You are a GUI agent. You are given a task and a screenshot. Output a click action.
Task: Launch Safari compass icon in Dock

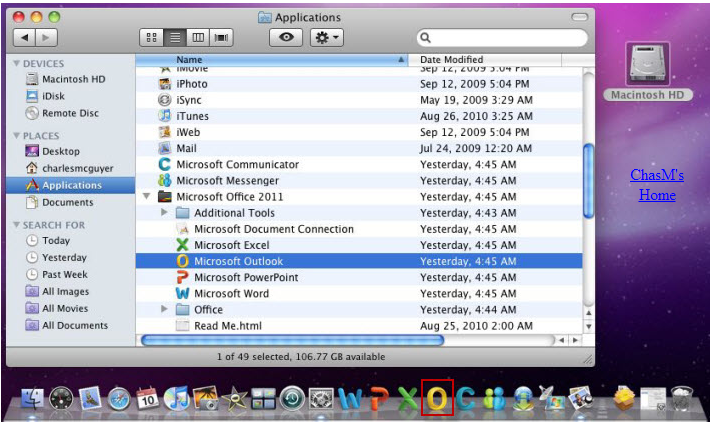coord(119,399)
